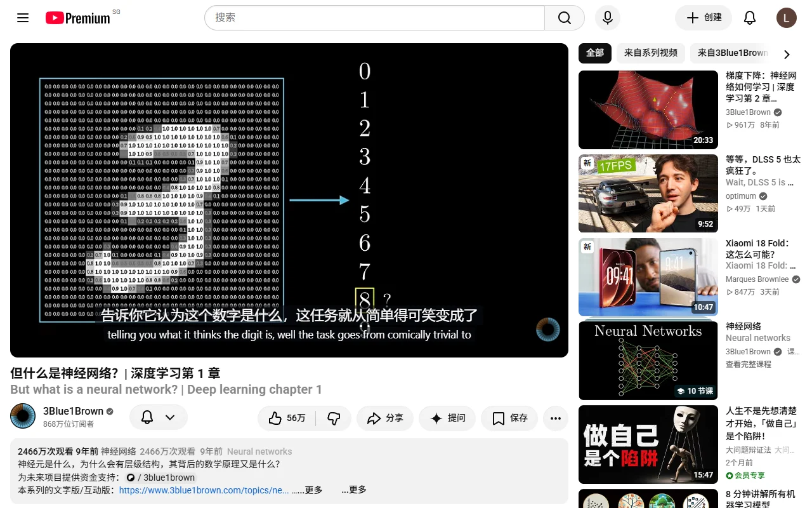Go to the YouTube Premium home logo
Image resolution: width=812 pixels, height=508 pixels.
78,18
